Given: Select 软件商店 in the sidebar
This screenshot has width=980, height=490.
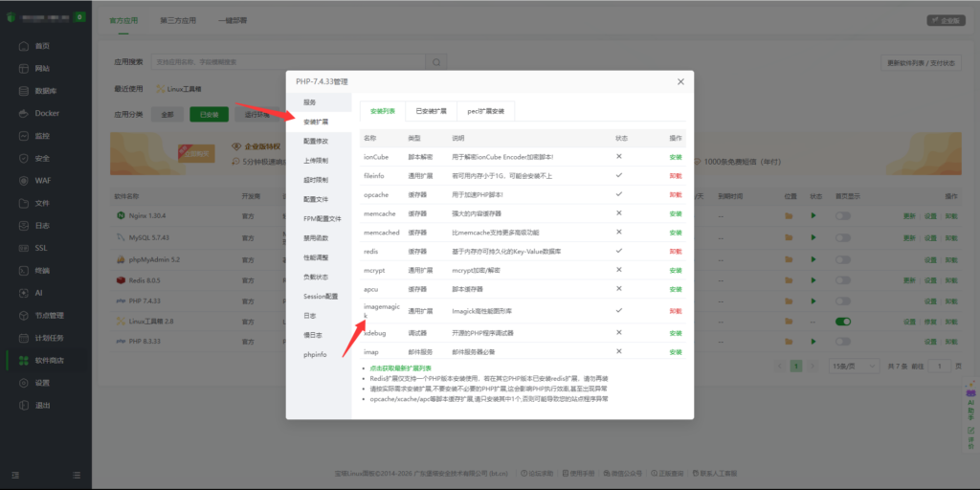Looking at the screenshot, I should (x=50, y=361).
